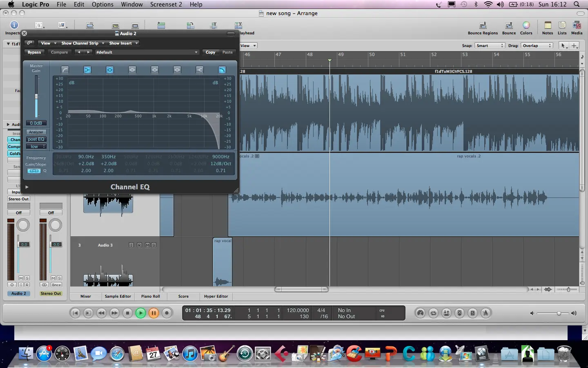Click the Master Gain slider
This screenshot has width=588, height=368.
(36, 96)
